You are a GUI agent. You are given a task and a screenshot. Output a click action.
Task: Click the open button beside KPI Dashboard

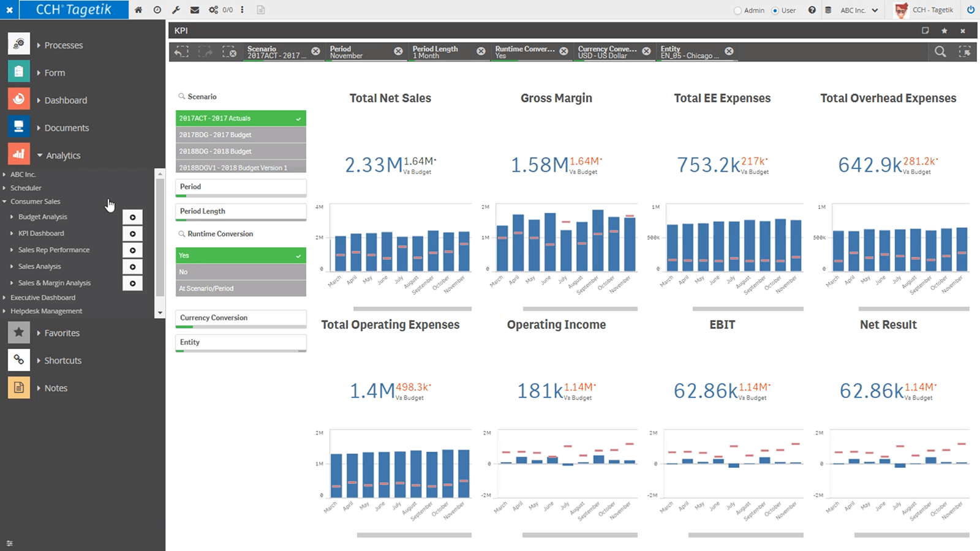click(x=132, y=234)
